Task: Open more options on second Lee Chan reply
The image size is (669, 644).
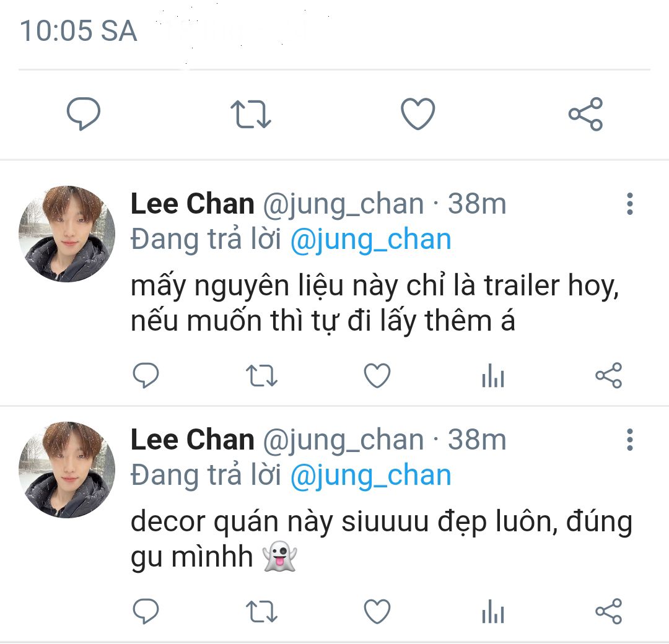Action: (x=630, y=440)
